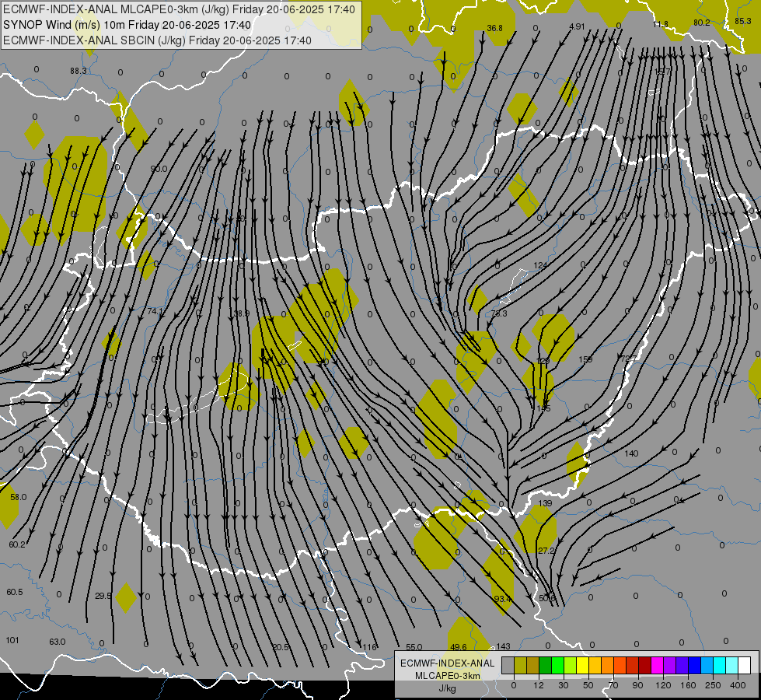Screen dimensions: 761x700
Task: Click the white swatch at legend end
Action: [745, 666]
